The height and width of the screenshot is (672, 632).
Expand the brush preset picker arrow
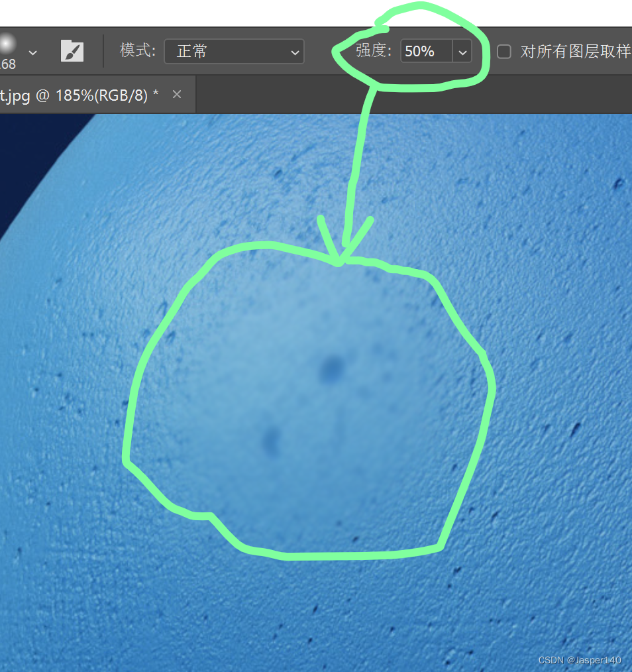pyautogui.click(x=33, y=53)
